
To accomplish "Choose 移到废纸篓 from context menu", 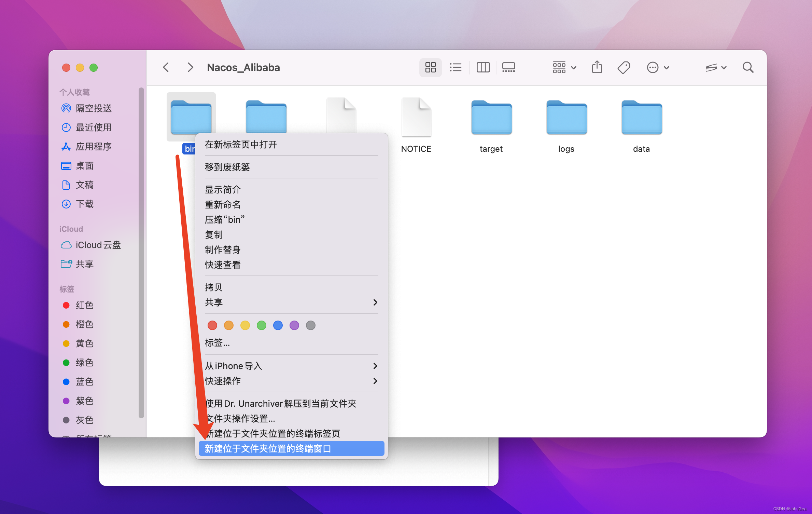I will click(x=291, y=167).
